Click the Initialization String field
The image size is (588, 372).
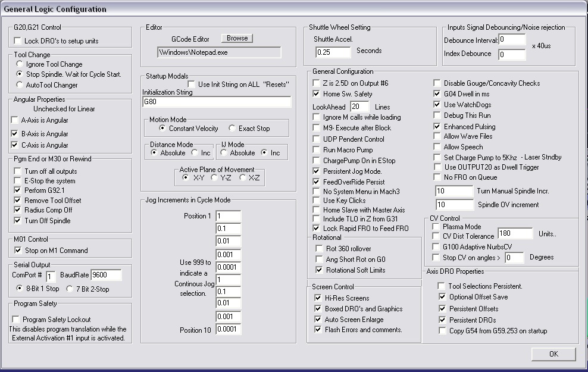pos(217,102)
